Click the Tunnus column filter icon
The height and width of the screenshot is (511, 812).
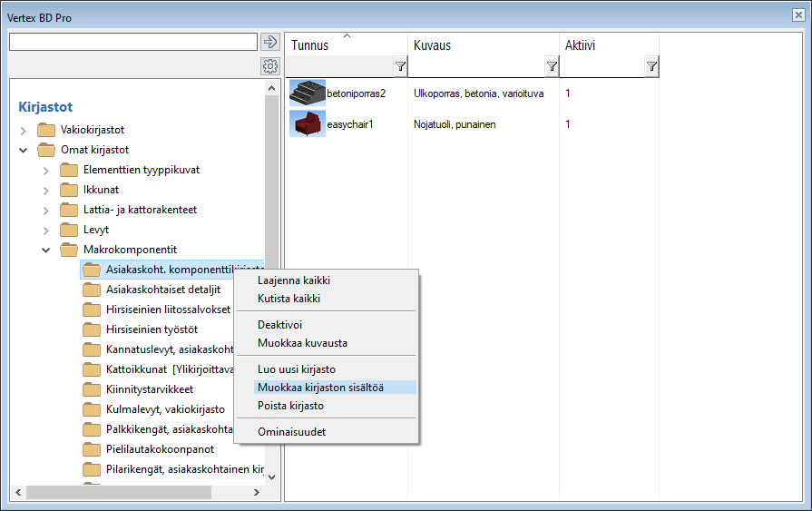[x=400, y=66]
